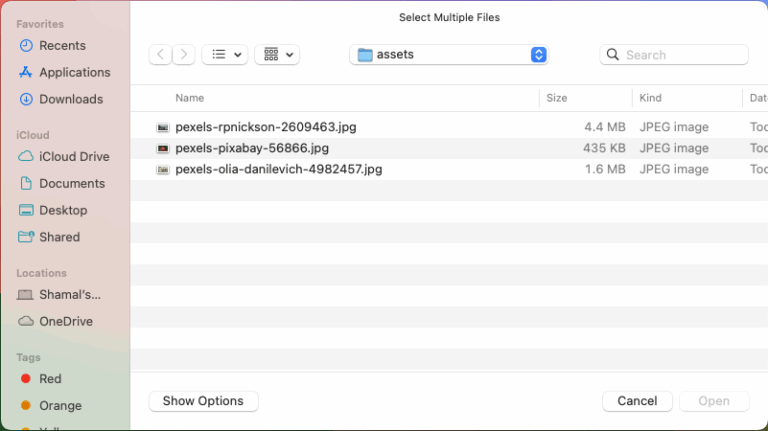Filter by the Red tag

tap(41, 379)
